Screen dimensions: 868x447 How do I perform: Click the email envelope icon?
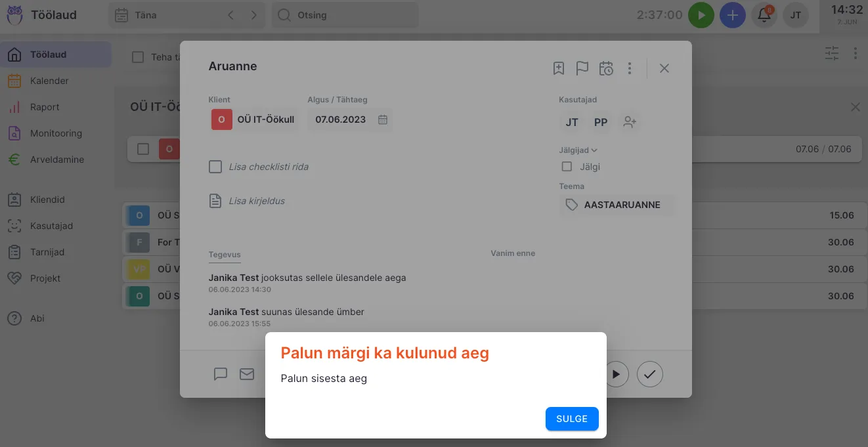(x=247, y=374)
